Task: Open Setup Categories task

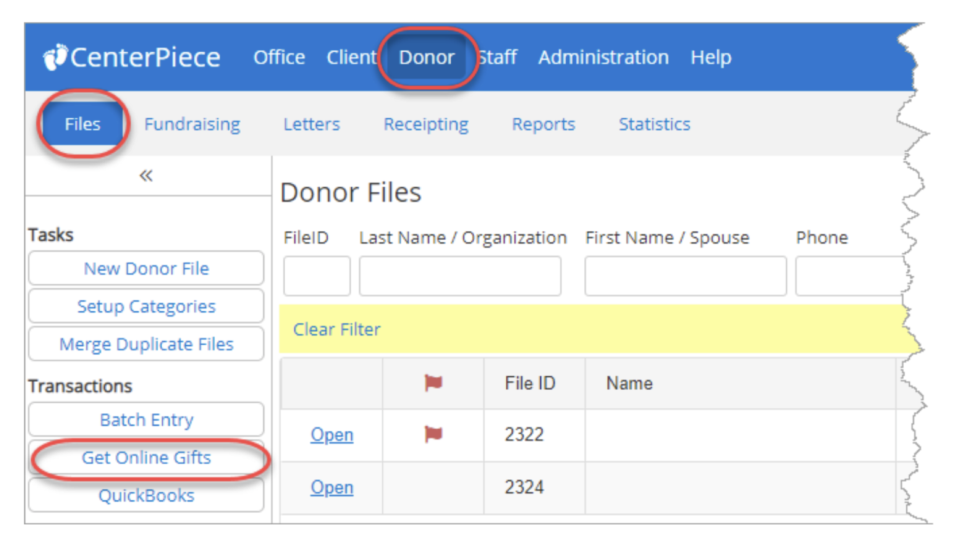Action: point(146,306)
